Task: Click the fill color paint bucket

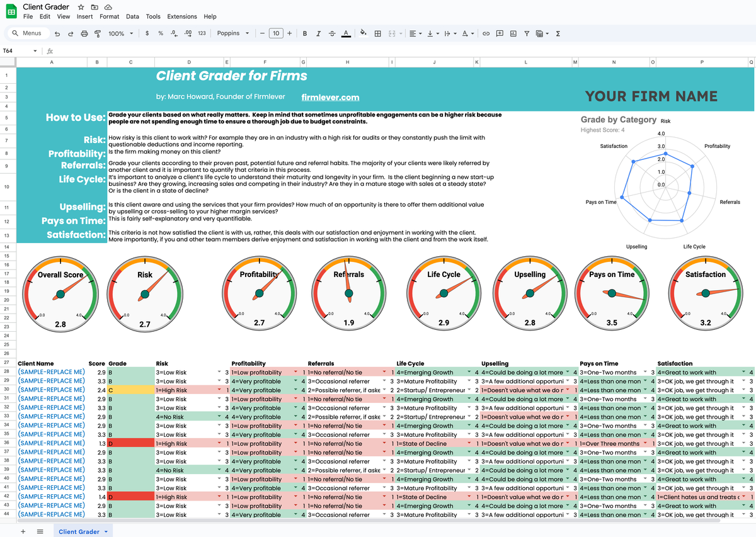Action: tap(363, 33)
